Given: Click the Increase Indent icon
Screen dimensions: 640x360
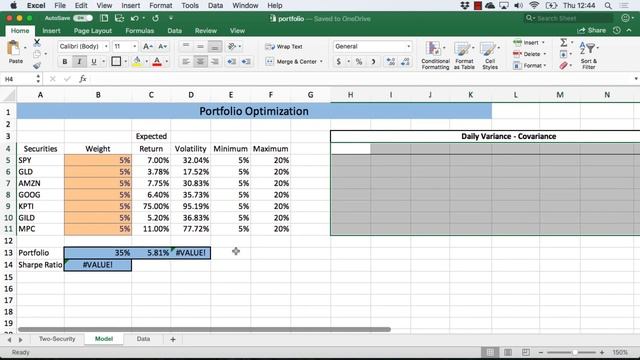Looking at the screenshot, I should (x=246, y=62).
